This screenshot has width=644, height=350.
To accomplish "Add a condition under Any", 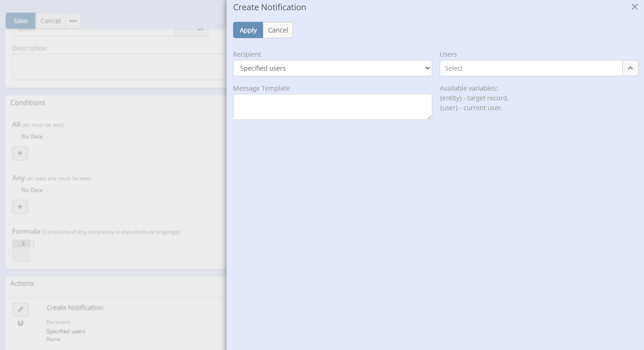I will (20, 207).
